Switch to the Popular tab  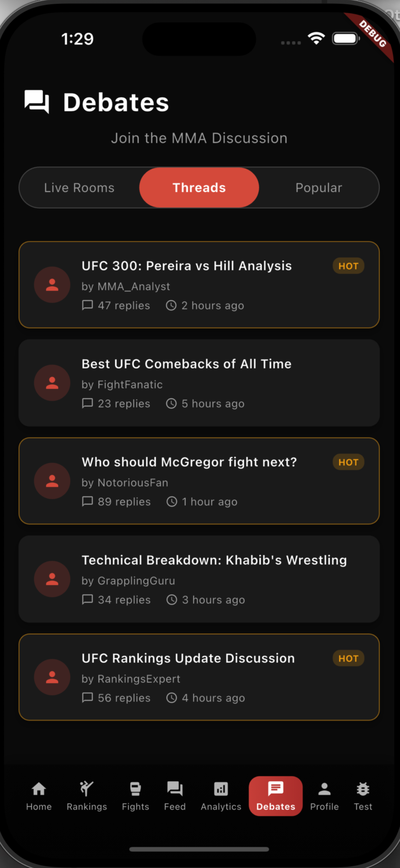[x=319, y=188]
